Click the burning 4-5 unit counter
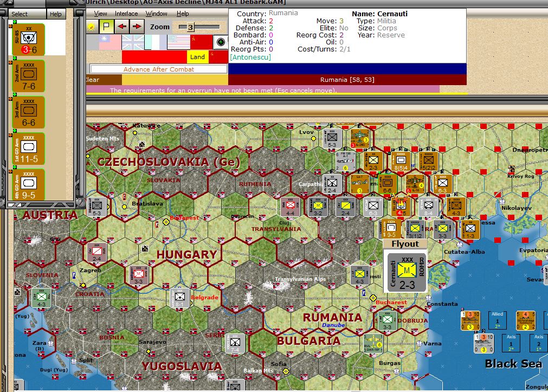The width and height of the screenshot is (548, 392). (x=401, y=207)
